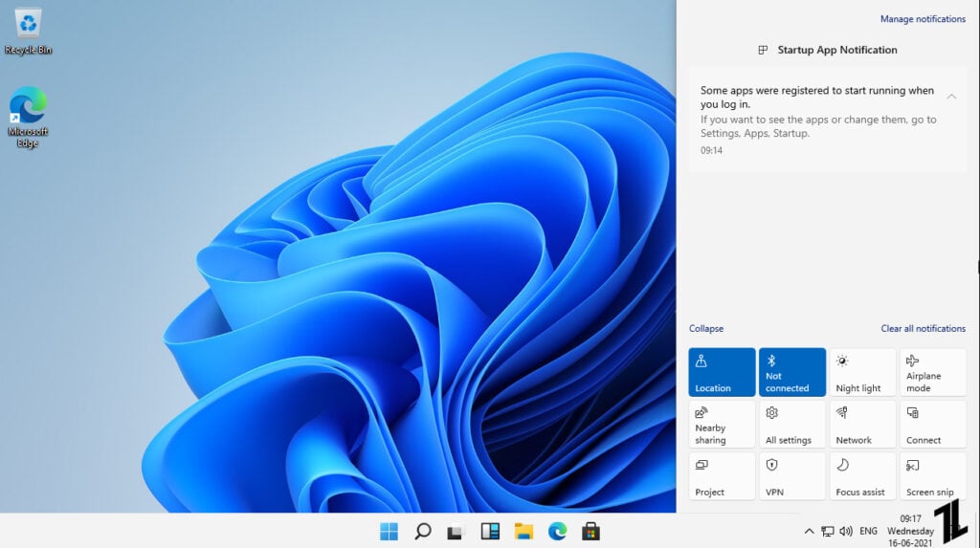Open the Network quick action
The height and width of the screenshot is (548, 980).
coord(862,425)
